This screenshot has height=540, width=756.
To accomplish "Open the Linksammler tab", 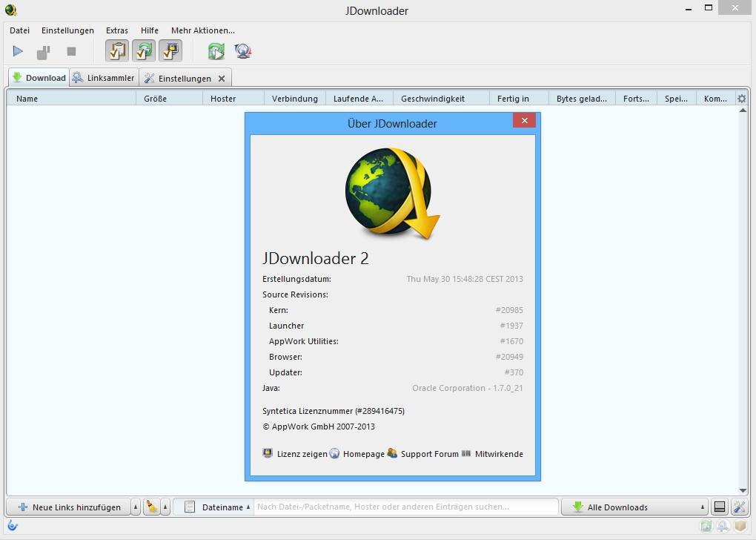I will click(105, 78).
